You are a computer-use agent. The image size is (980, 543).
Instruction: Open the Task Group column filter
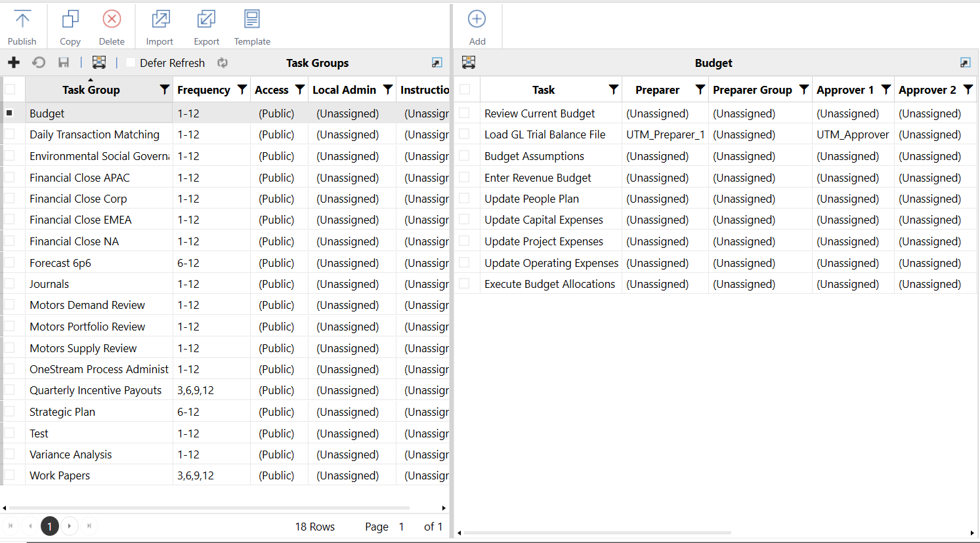point(165,89)
